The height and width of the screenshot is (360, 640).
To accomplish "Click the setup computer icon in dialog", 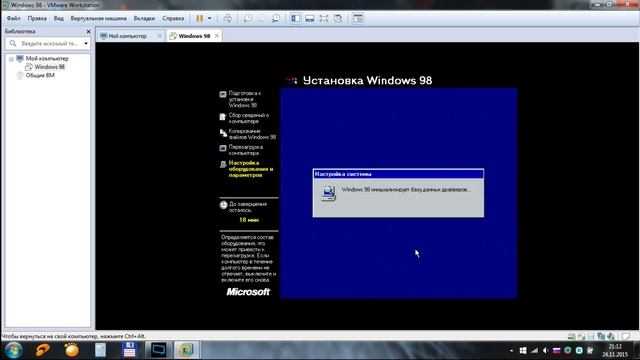I will 328,193.
